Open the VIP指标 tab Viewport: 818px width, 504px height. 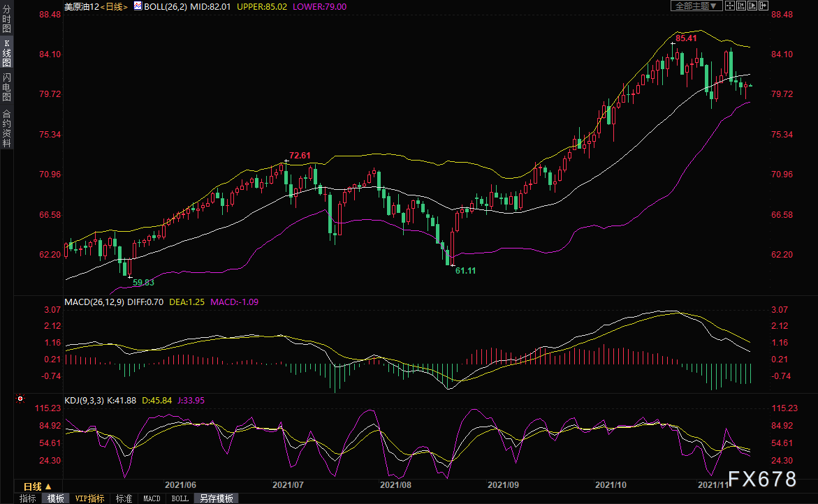[x=89, y=499]
